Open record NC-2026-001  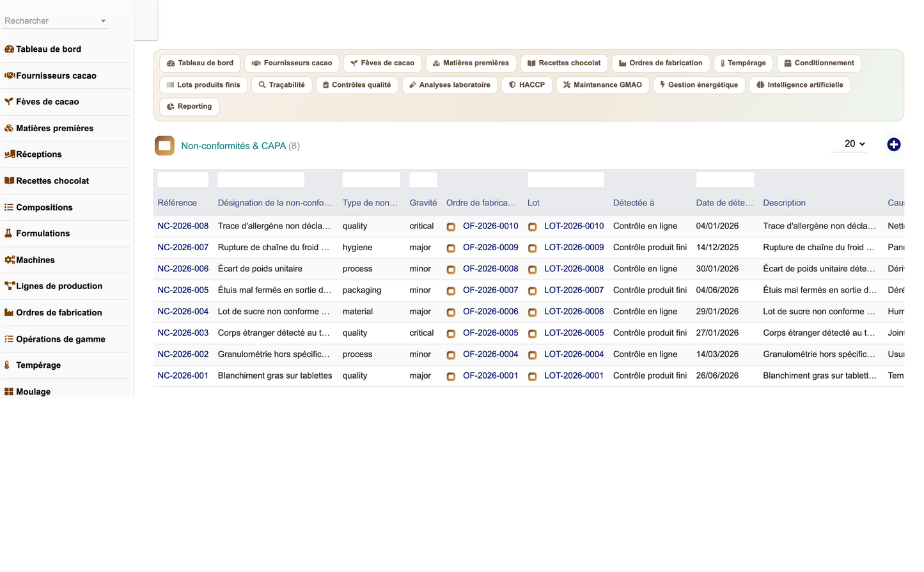183,376
